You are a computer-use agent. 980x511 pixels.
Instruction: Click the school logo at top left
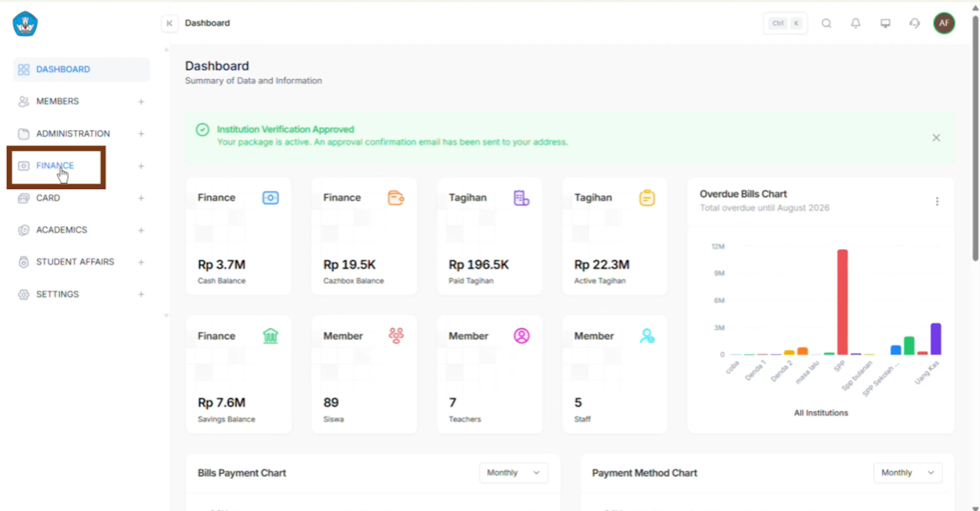pyautogui.click(x=25, y=23)
